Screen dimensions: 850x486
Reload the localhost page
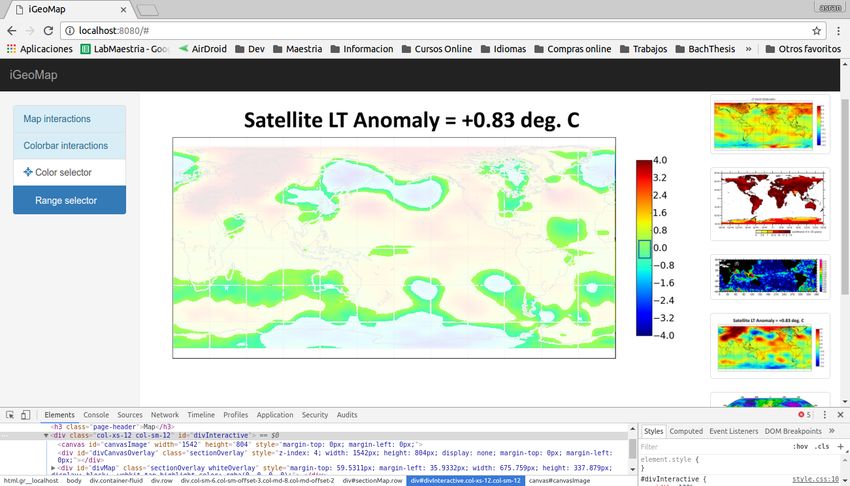[x=48, y=31]
